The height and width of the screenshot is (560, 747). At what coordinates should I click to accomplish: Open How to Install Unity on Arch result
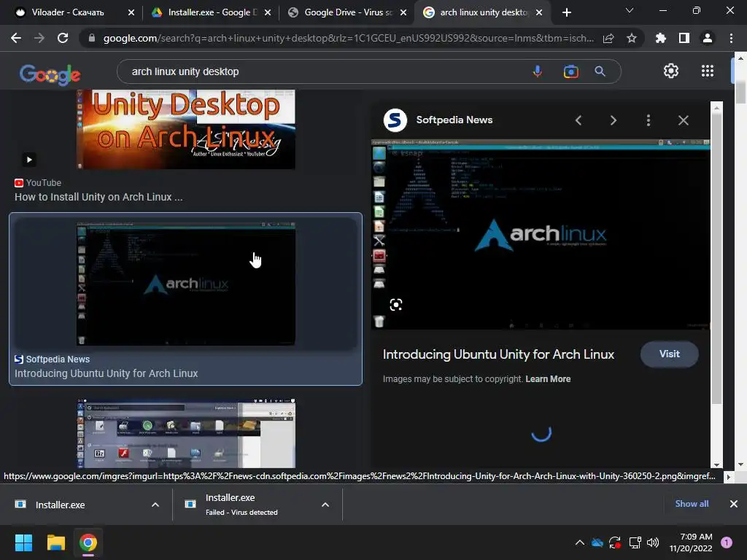click(98, 197)
